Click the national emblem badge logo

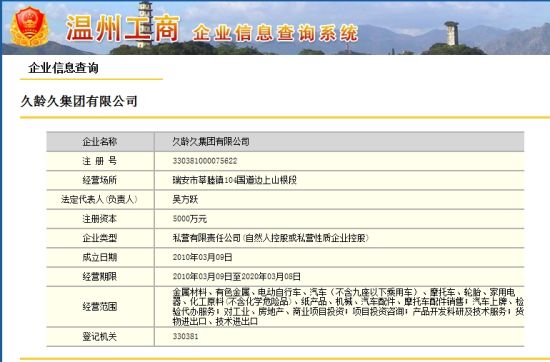tap(29, 26)
